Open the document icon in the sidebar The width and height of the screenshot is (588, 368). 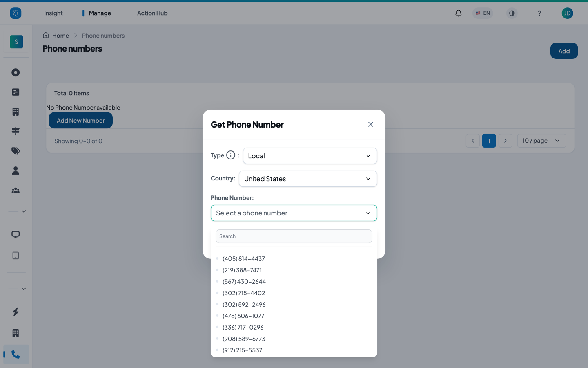(x=16, y=92)
